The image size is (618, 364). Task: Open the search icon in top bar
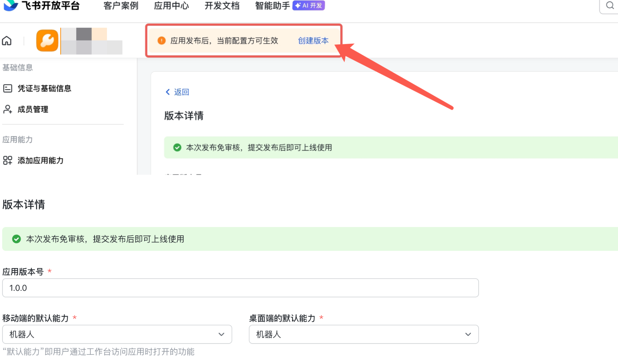(x=610, y=5)
